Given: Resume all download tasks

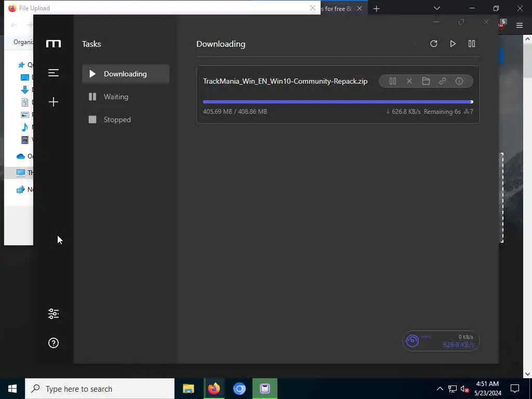Looking at the screenshot, I should click(453, 44).
